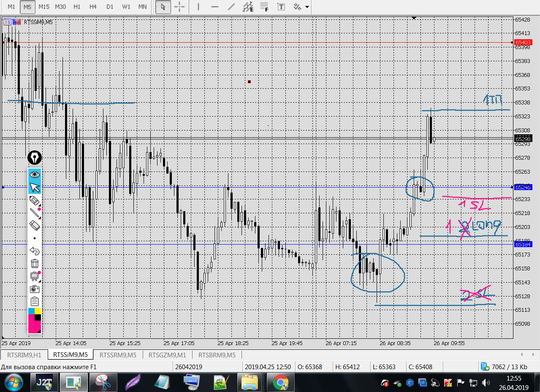Viewport: 540px width, 392px height.
Task: Switch chart to M1 timeframe
Action: pyautogui.click(x=11, y=7)
